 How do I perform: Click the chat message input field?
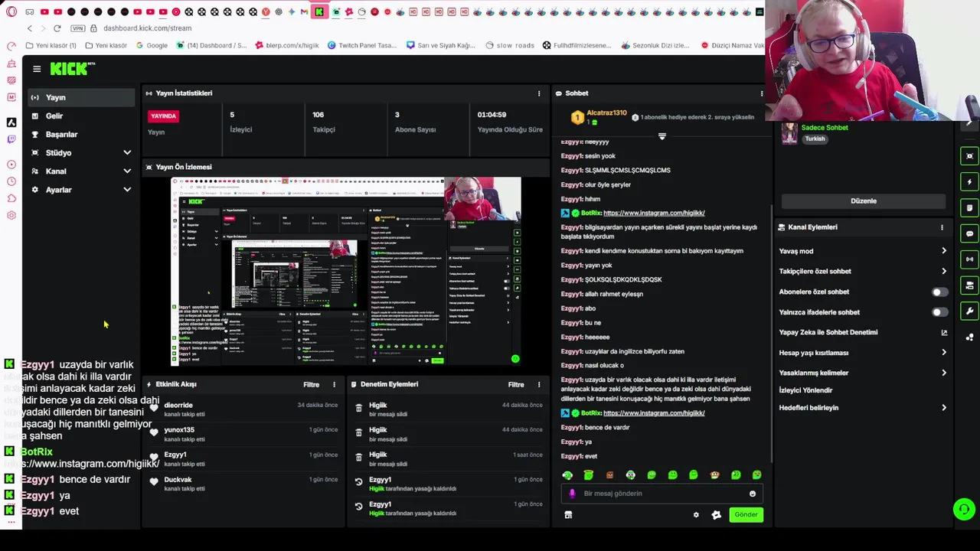tap(661, 494)
